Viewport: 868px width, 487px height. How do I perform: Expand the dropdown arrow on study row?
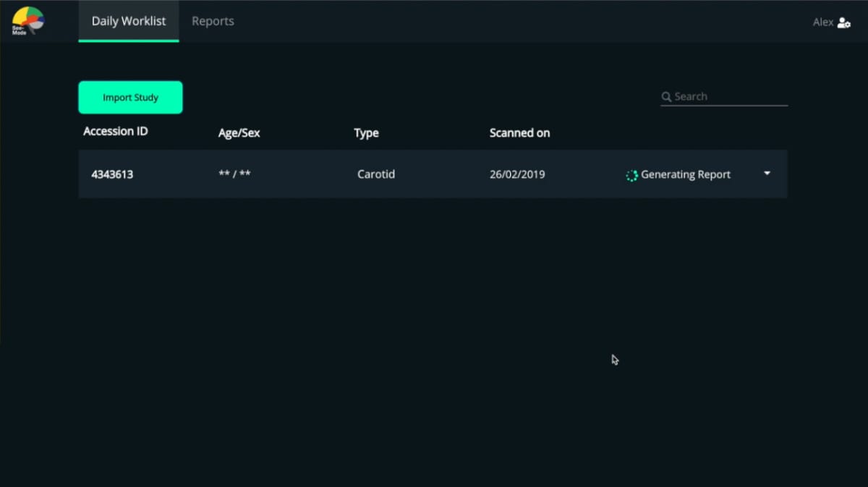tap(767, 174)
